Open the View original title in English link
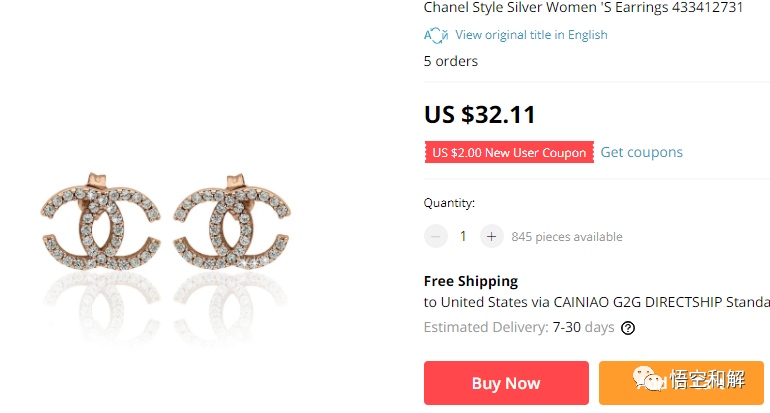The image size is (770, 413). (x=531, y=35)
